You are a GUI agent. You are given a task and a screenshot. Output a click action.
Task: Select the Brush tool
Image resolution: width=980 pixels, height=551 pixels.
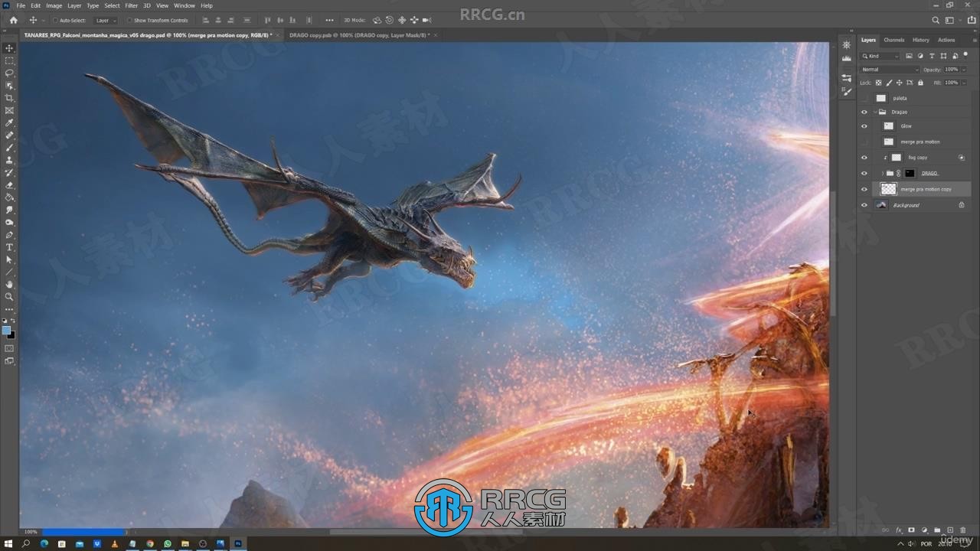[9, 148]
